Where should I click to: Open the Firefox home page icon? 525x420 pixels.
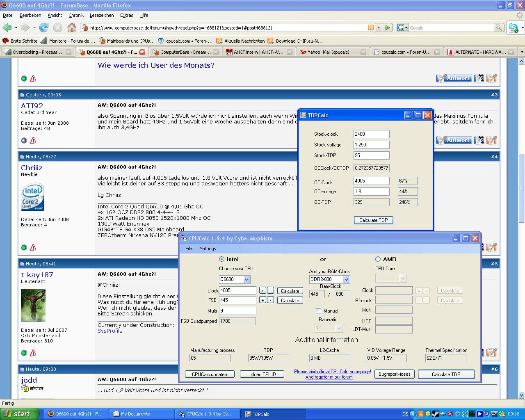72,27
